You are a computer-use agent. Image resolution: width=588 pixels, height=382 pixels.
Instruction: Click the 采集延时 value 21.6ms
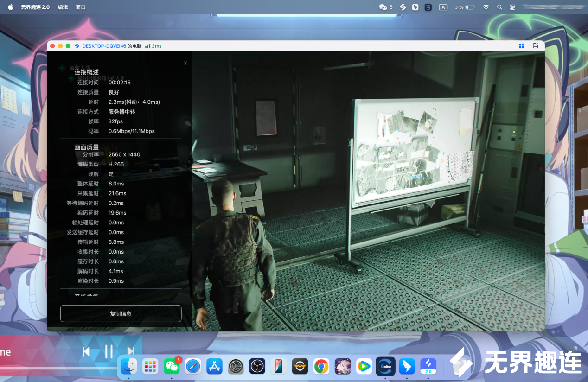pos(117,193)
